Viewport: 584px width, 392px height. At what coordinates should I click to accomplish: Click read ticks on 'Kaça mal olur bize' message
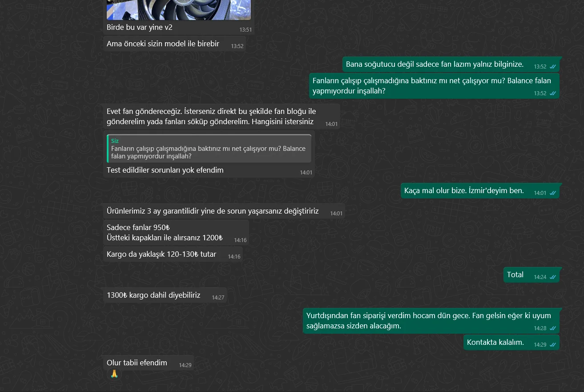pyautogui.click(x=553, y=193)
